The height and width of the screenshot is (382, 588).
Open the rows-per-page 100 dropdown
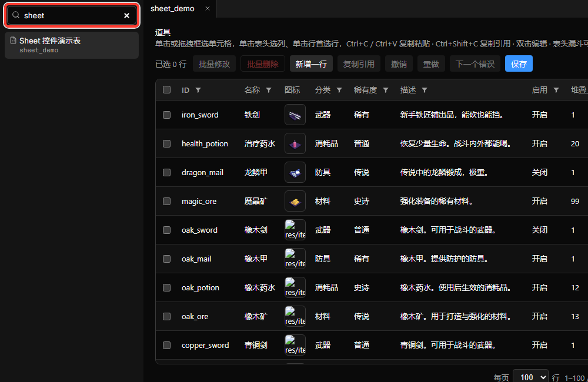(530, 376)
